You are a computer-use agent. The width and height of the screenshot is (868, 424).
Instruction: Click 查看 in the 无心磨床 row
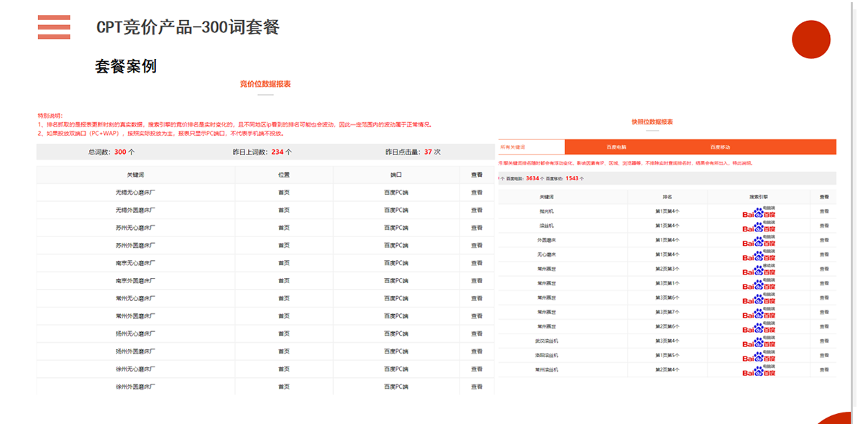point(824,255)
